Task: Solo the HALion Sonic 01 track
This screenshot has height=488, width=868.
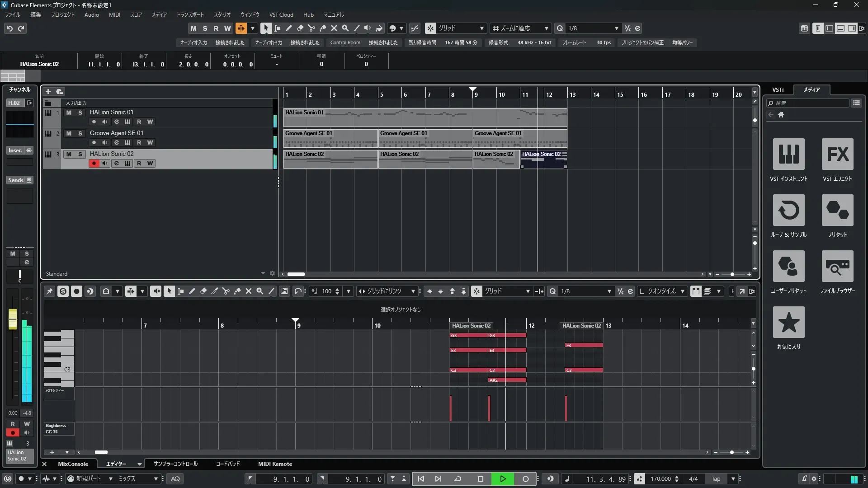Action: click(x=80, y=113)
